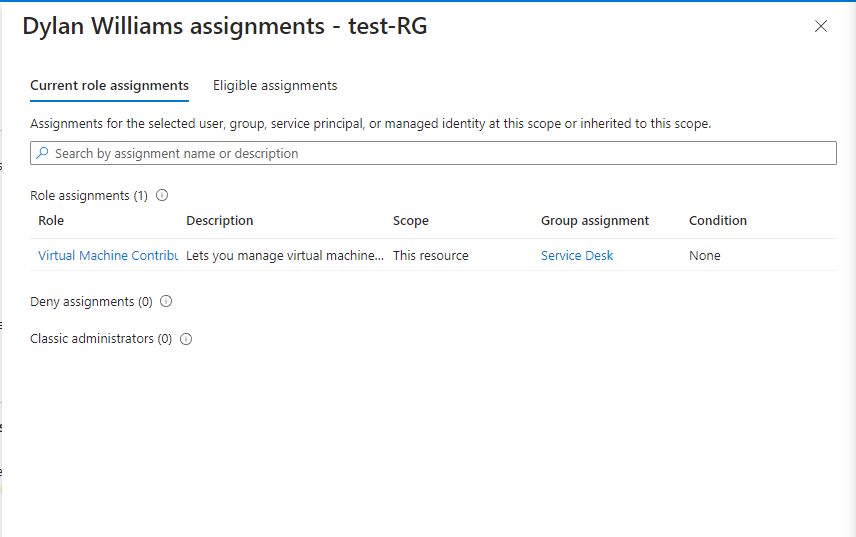Show info tooltip for Role assignments

coord(162,196)
